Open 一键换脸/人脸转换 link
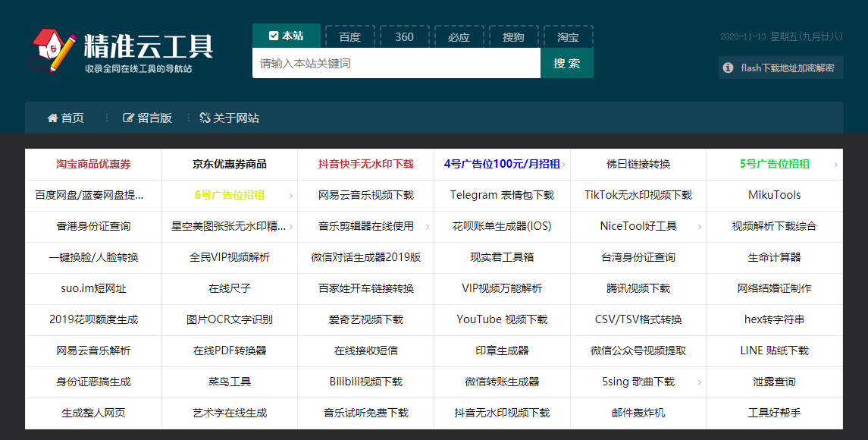 point(93,257)
